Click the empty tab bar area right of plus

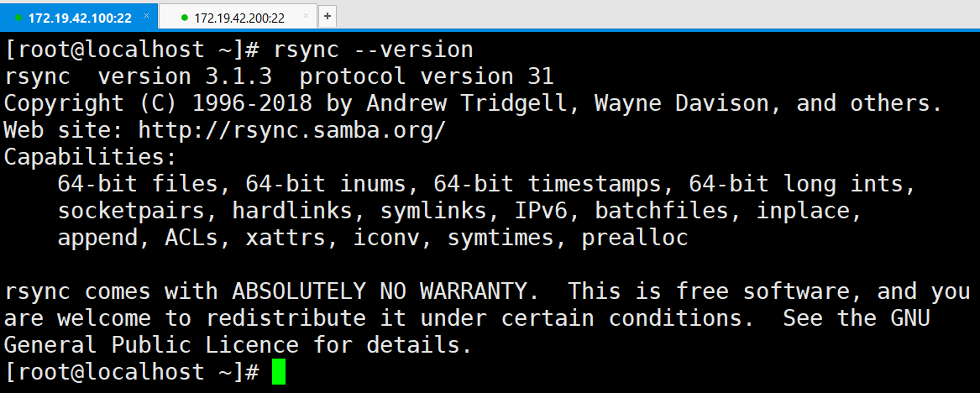tap(655, 16)
